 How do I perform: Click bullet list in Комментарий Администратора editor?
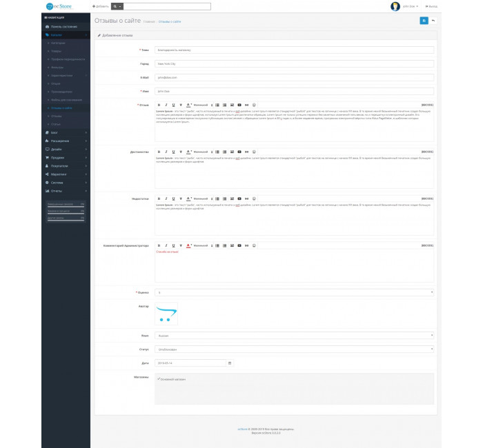217,245
